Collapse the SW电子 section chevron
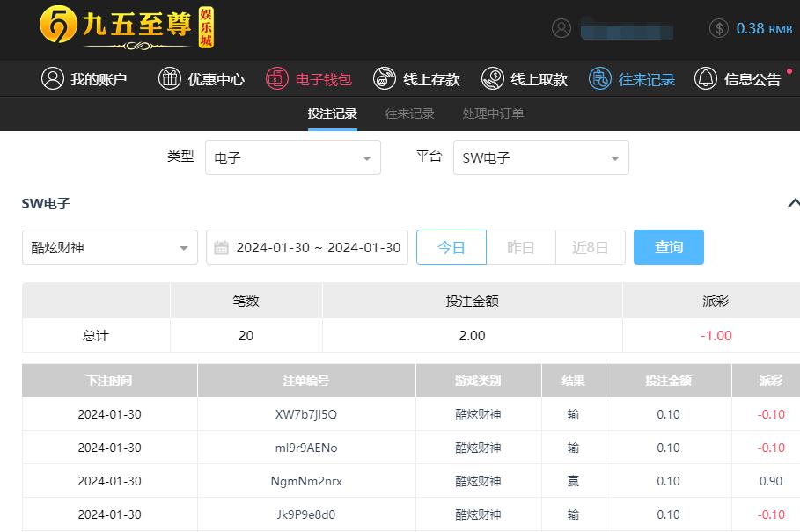This screenshot has width=800, height=532. 793,203
